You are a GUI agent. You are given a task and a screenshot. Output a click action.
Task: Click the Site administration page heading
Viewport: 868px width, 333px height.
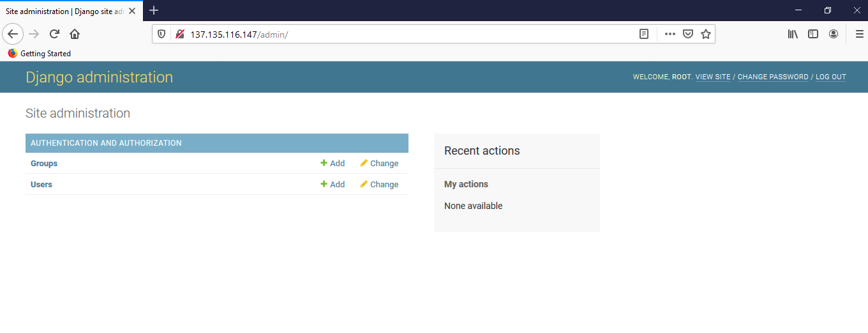click(x=78, y=113)
